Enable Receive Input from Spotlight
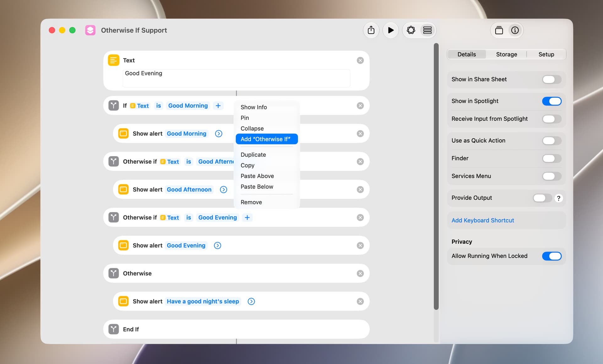Image resolution: width=603 pixels, height=364 pixels. (551, 119)
